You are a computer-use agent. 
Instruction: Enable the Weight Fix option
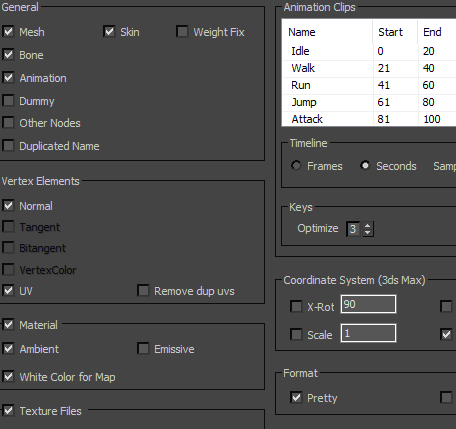tap(182, 32)
